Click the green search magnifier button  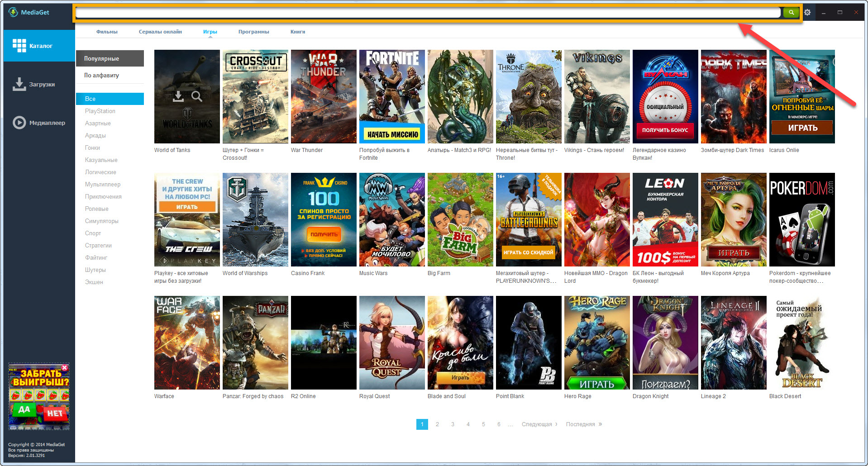click(x=791, y=13)
